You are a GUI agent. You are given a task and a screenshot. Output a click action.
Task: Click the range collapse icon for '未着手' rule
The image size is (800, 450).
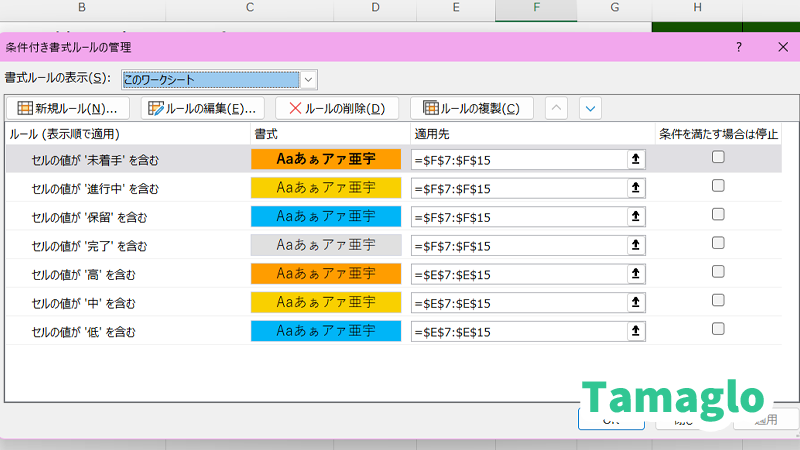[635, 159]
